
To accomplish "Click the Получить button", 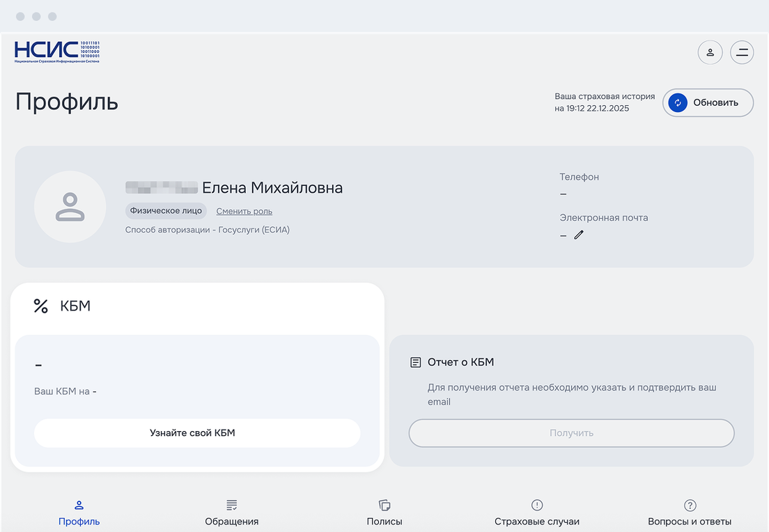I will click(x=571, y=433).
